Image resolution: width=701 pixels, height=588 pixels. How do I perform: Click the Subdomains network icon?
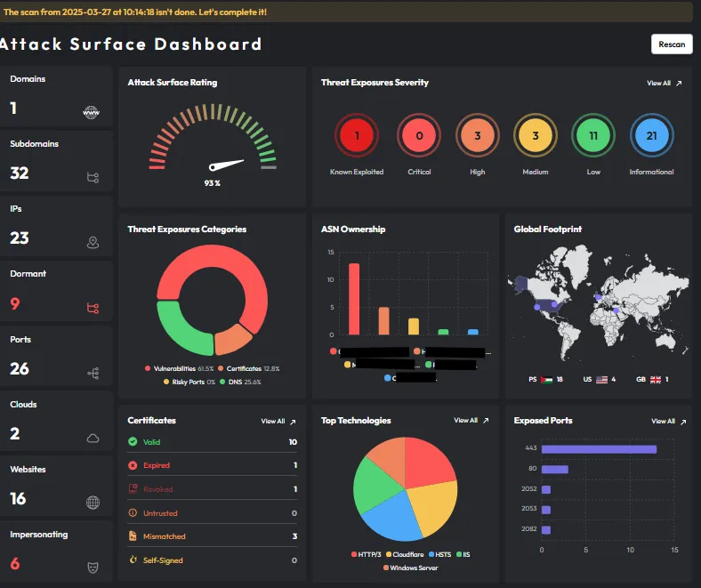point(93,177)
